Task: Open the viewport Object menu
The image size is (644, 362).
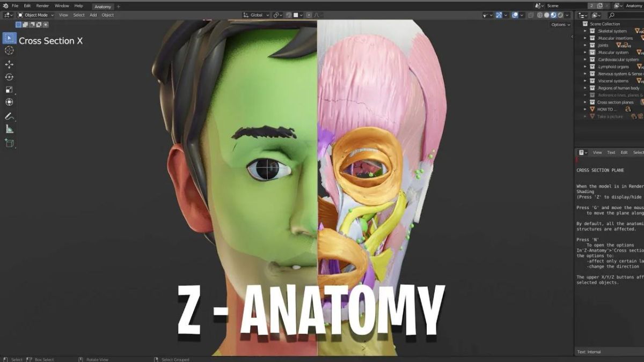Action: pos(108,15)
